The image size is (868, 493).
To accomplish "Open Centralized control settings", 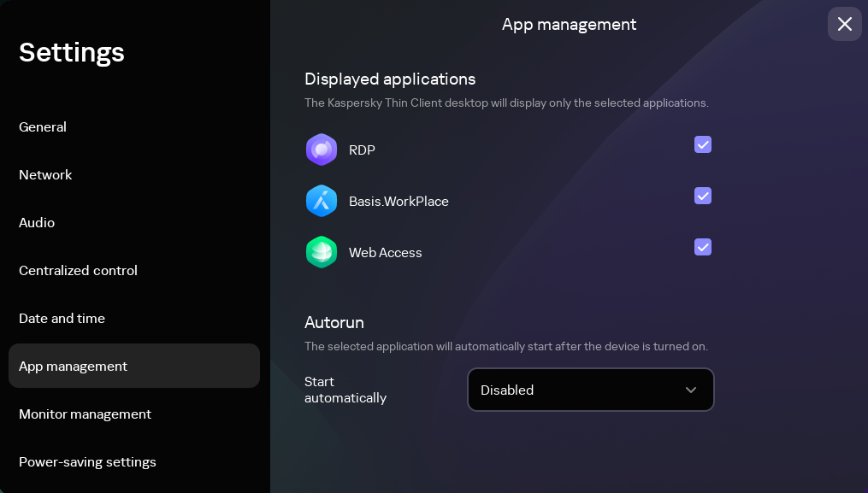I will click(78, 270).
